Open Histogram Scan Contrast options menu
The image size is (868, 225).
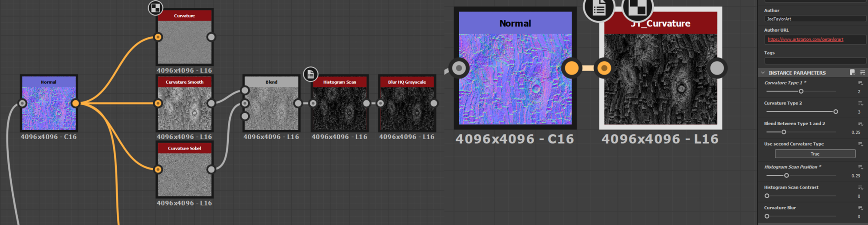click(x=860, y=187)
